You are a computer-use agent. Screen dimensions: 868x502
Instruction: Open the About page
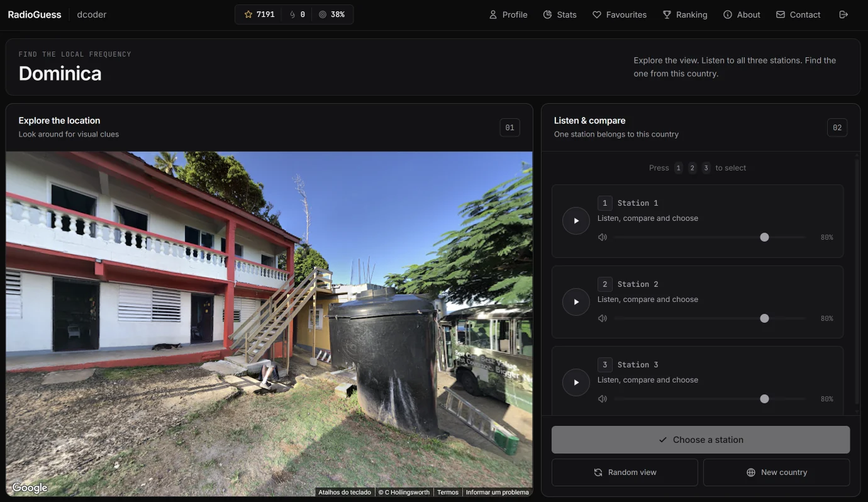[742, 14]
